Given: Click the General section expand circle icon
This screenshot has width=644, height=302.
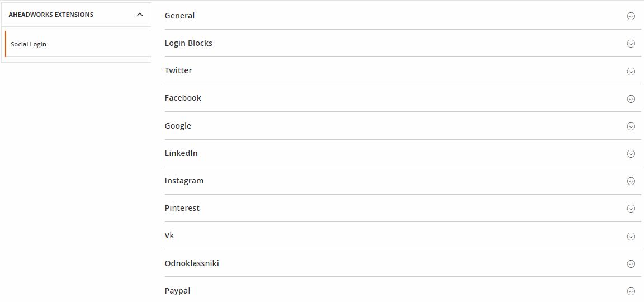Looking at the screenshot, I should 631,16.
